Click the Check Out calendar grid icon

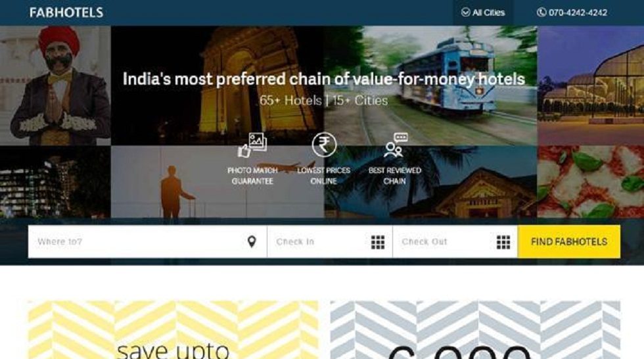pyautogui.click(x=503, y=242)
